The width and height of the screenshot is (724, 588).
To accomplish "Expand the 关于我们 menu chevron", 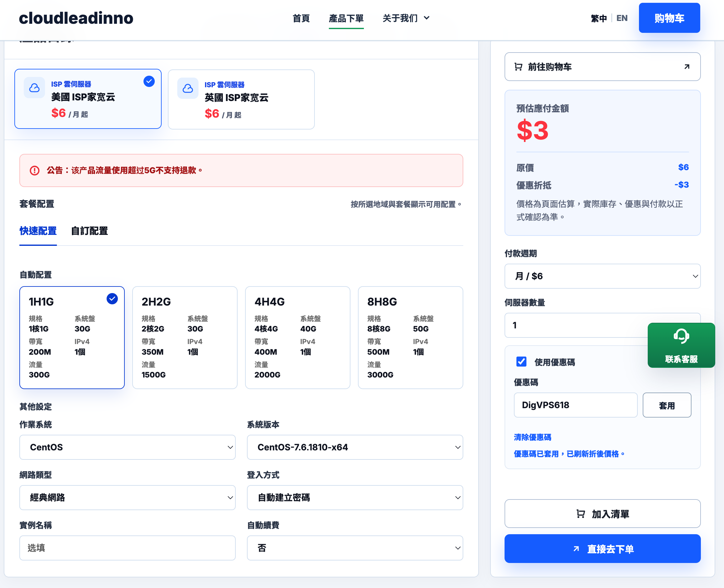I will (x=427, y=18).
